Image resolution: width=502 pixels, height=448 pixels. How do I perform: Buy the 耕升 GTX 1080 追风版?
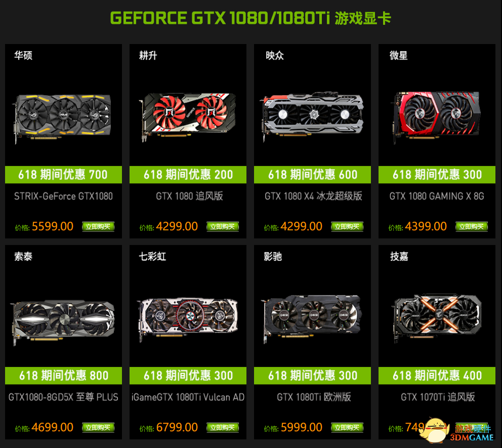coord(223,227)
